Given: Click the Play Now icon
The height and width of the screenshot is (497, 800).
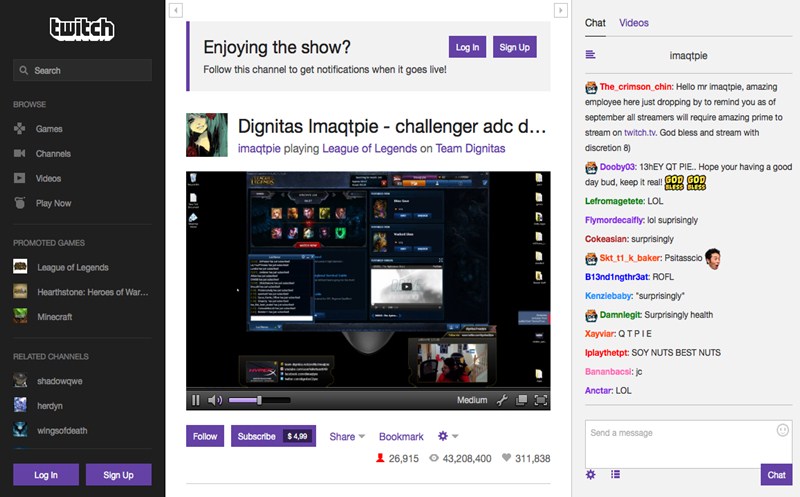Looking at the screenshot, I should (x=19, y=203).
